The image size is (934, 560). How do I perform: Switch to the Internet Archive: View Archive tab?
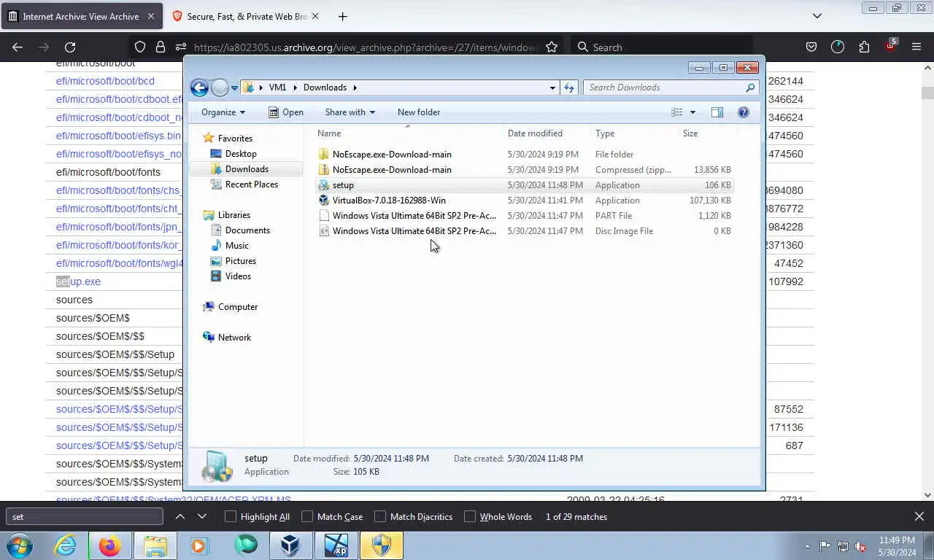point(82,16)
